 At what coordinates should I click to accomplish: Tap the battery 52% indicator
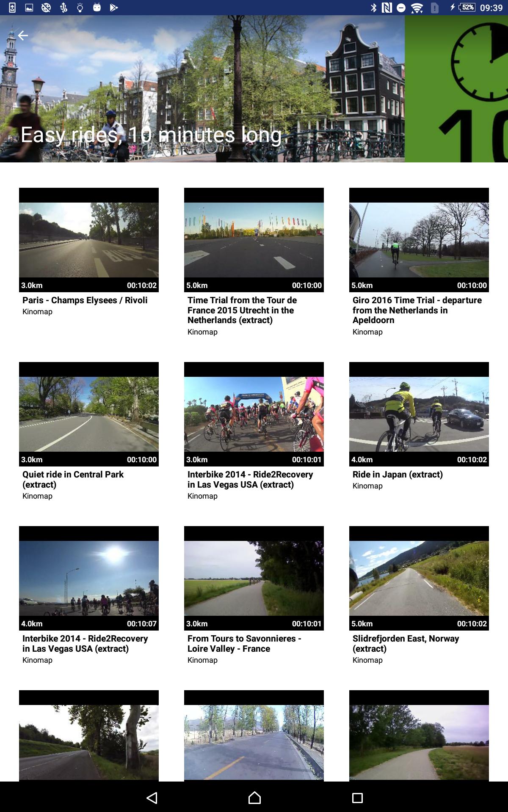pos(467,7)
